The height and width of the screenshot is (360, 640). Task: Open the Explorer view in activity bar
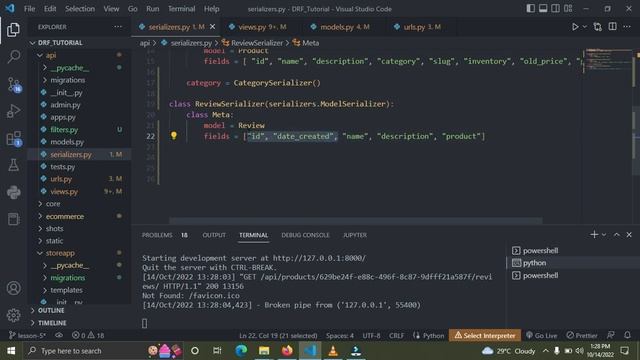click(x=13, y=29)
